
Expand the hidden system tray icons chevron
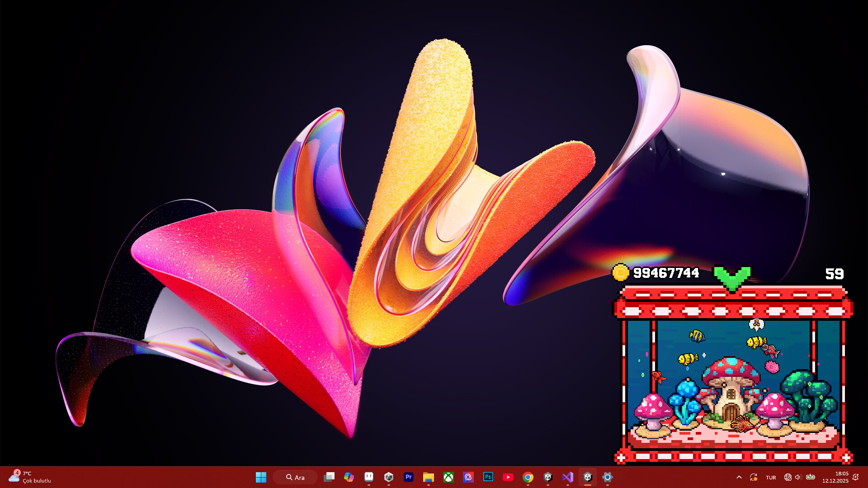tap(739, 477)
